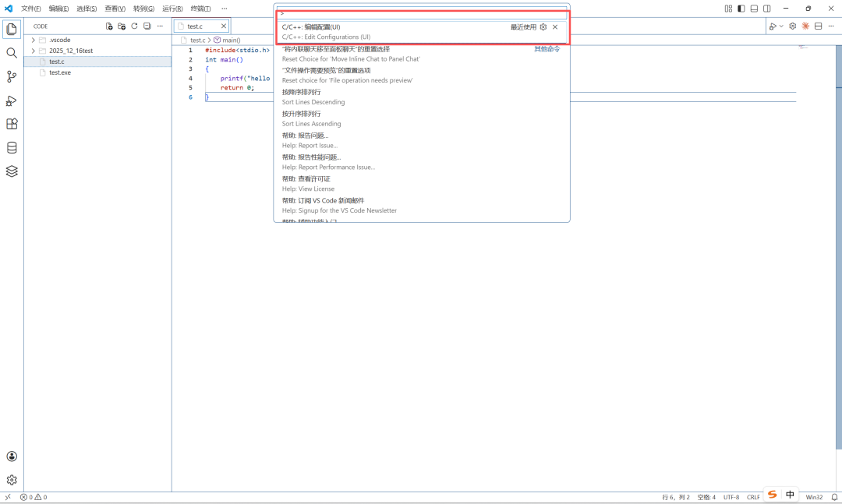Run Help: Report Issue command

click(x=422, y=140)
